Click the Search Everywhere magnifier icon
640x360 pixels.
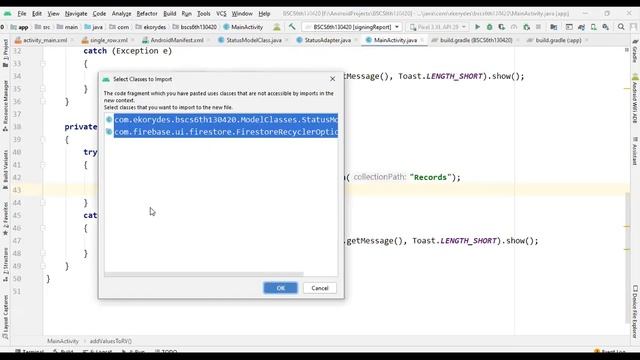[x=621, y=27]
